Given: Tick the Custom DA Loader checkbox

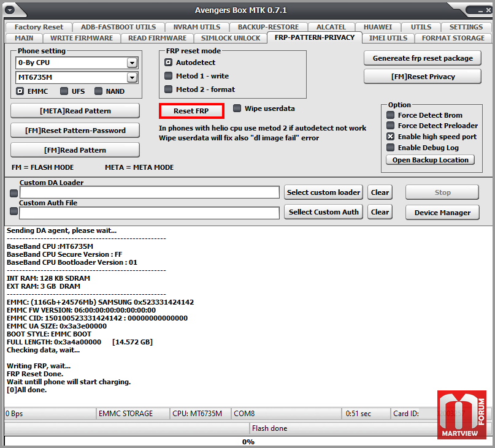Looking at the screenshot, I should click(13, 193).
